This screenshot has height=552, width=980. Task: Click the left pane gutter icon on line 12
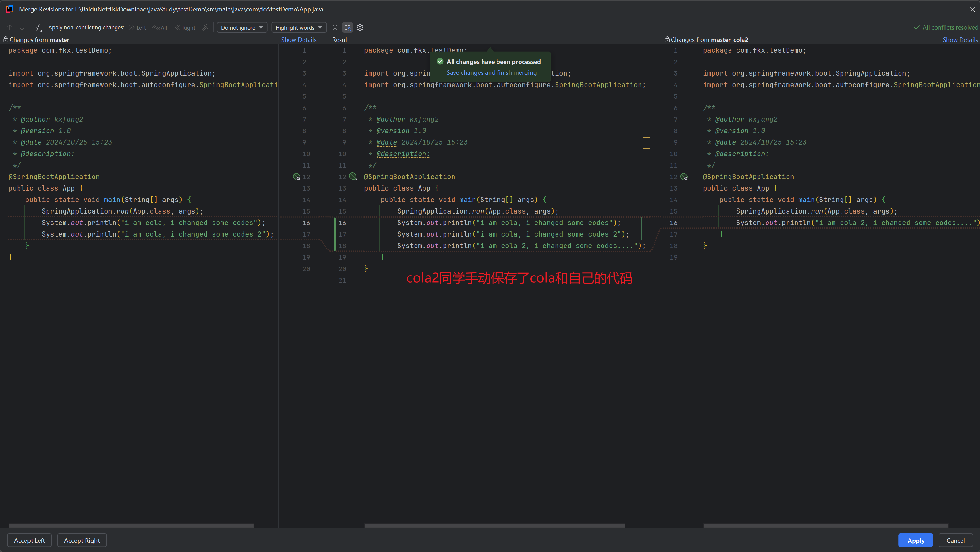coord(296,177)
